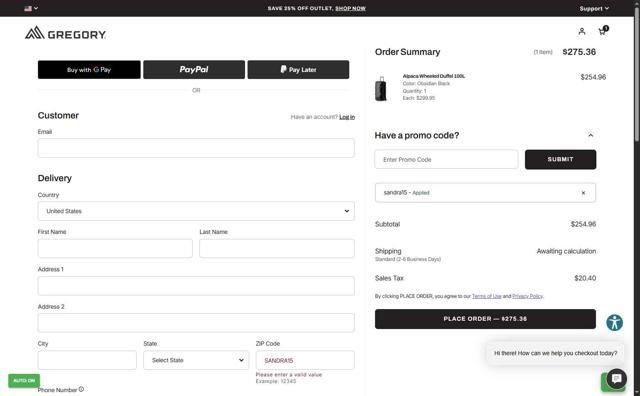Submit the promo code
The width and height of the screenshot is (640, 396).
(x=560, y=159)
